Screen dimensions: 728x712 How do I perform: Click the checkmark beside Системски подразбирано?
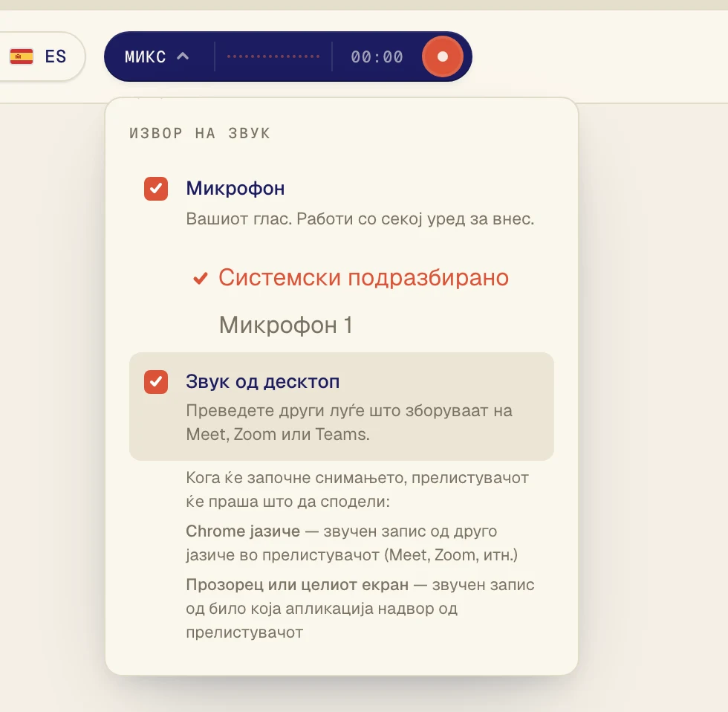click(x=201, y=278)
